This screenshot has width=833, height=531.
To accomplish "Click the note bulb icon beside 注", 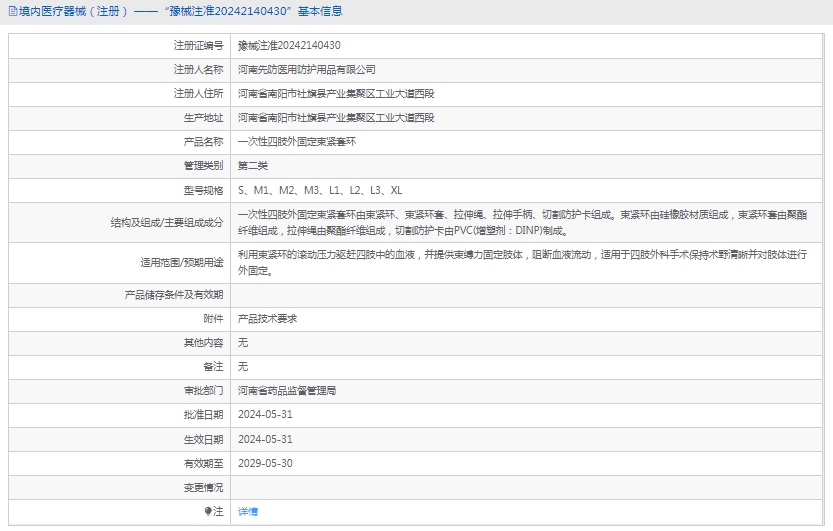I will pyautogui.click(x=209, y=511).
